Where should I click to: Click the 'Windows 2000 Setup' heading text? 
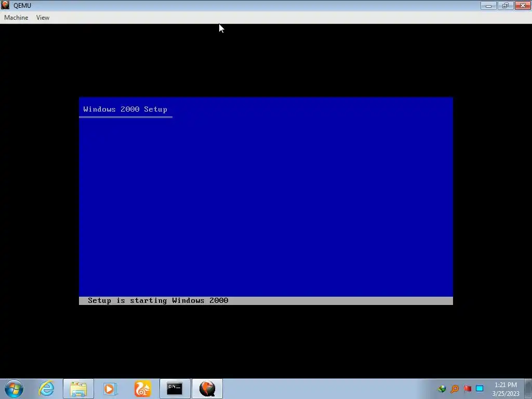pos(125,109)
